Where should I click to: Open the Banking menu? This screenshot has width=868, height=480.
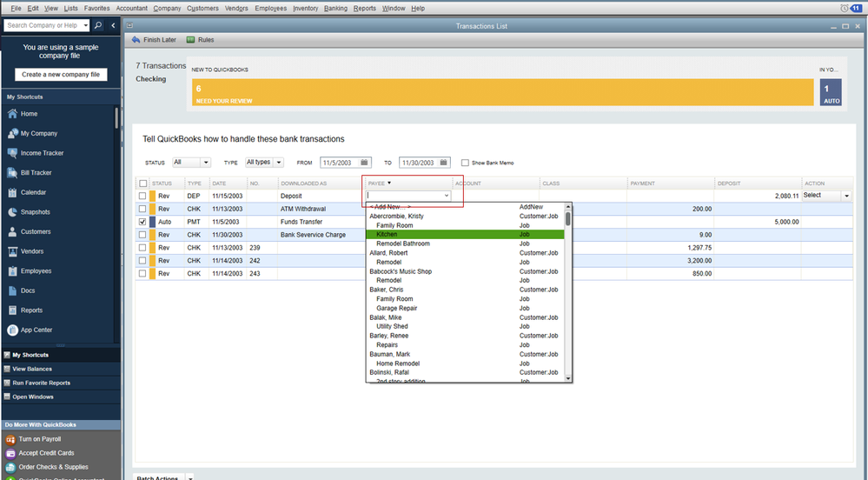coord(335,9)
